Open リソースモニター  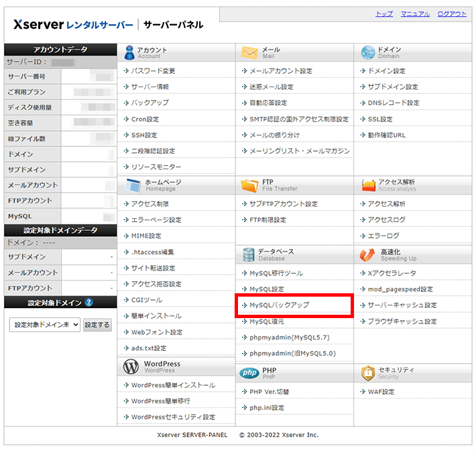(156, 167)
